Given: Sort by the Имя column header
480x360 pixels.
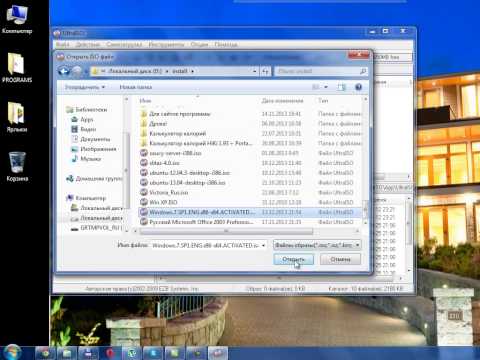Looking at the screenshot, I should coord(145,100).
